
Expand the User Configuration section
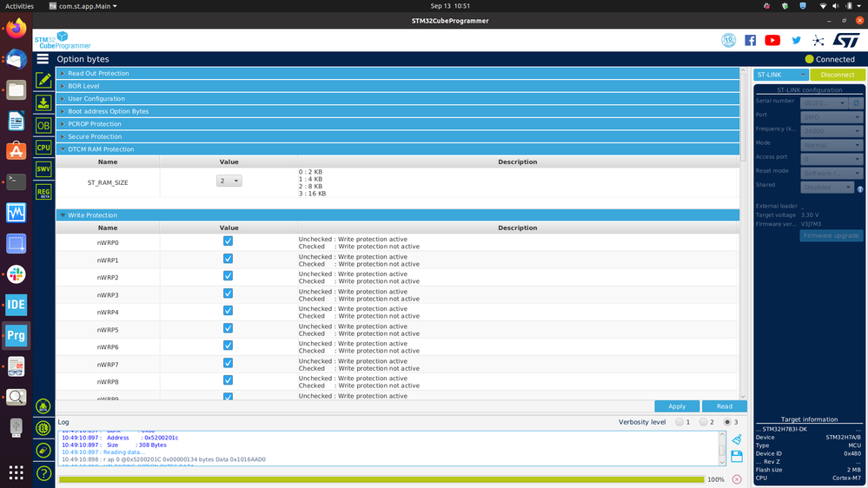[x=397, y=98]
